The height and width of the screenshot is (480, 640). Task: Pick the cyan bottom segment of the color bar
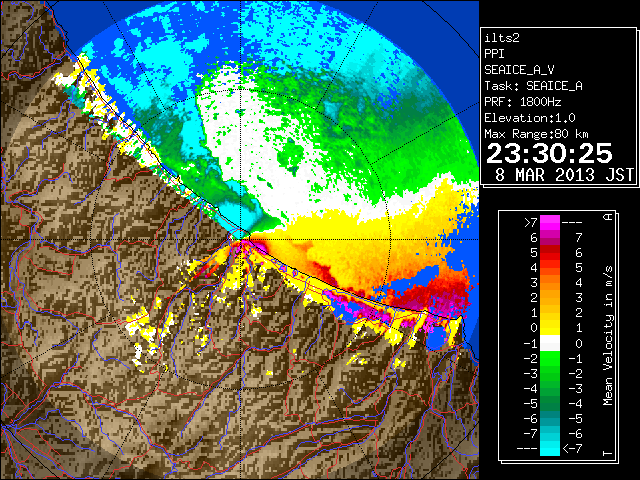pos(550,448)
